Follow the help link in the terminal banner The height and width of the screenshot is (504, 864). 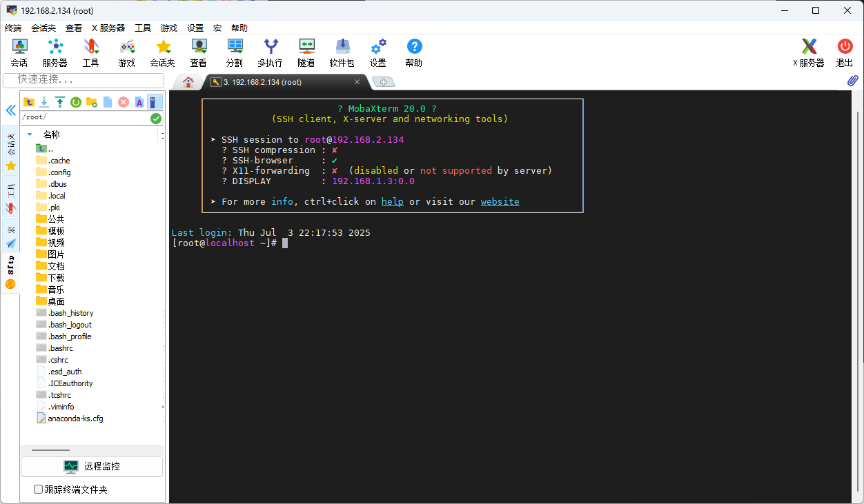pyautogui.click(x=393, y=202)
